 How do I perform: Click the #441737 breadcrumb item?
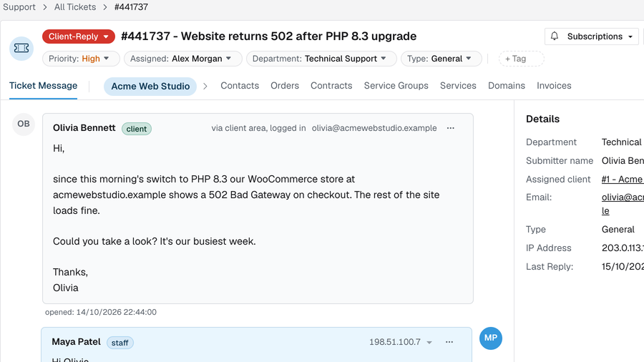click(132, 7)
